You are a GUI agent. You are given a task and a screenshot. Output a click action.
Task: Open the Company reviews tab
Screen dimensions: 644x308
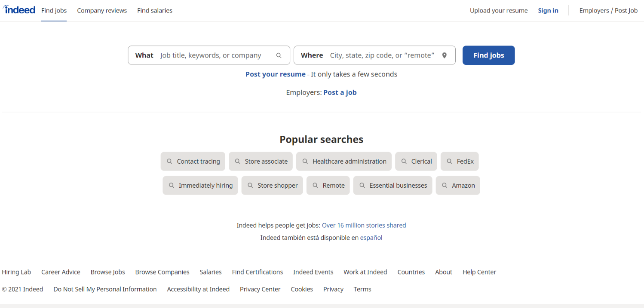[102, 11]
